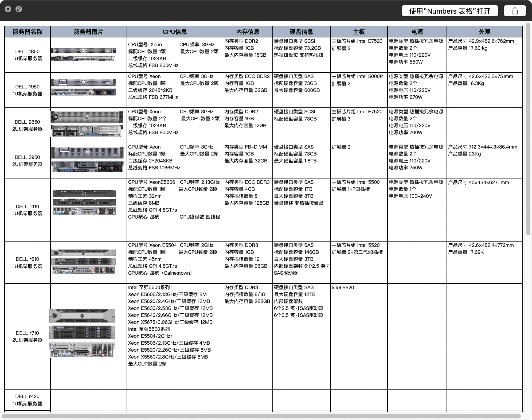Click the horizontal scrollbar at the bottom
532x420 pixels.
pyautogui.click(x=262, y=416)
